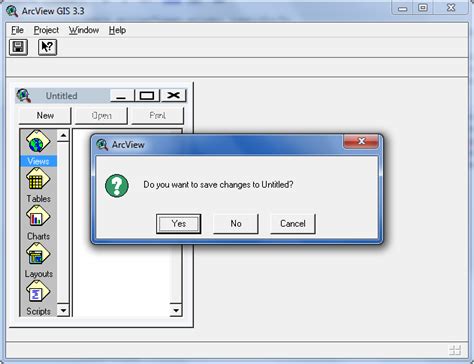The height and width of the screenshot is (364, 474).
Task: Click the Open button in Untitled window
Action: (101, 115)
